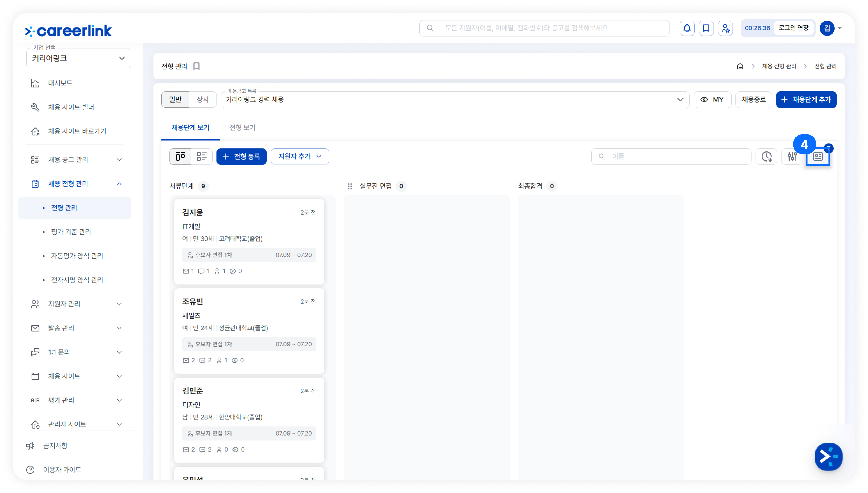Open the 채용공고 목록 dropdown
This screenshot has height=493, width=868.
pos(455,100)
